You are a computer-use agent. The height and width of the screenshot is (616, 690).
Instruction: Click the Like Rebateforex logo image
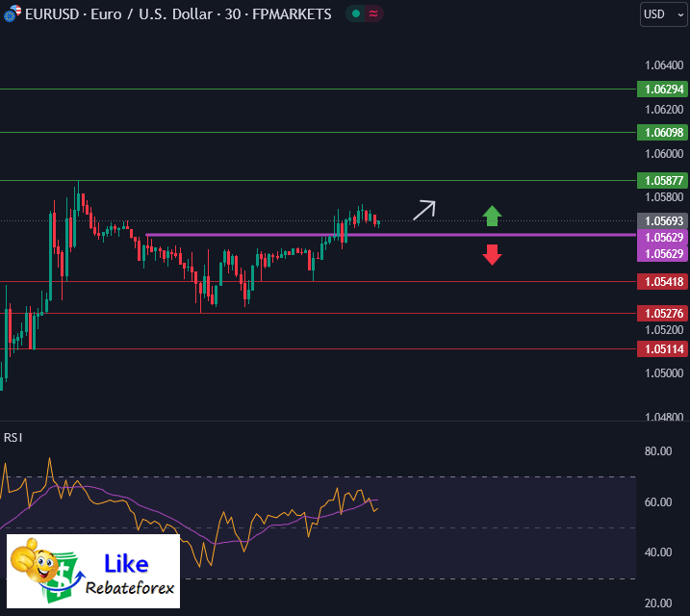(x=93, y=571)
